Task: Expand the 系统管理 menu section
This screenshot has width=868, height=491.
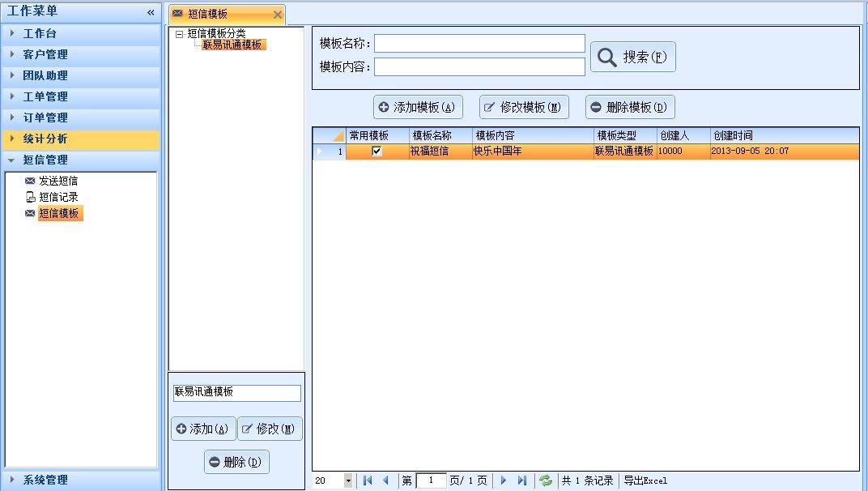Action: (x=45, y=480)
